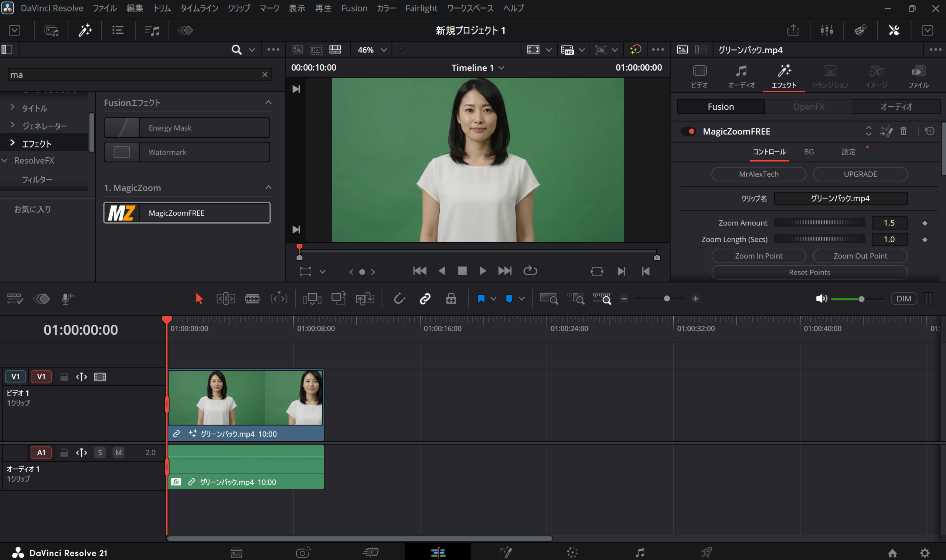Expand the ジェネレーター tree item
The width and height of the screenshot is (946, 560).
click(13, 125)
